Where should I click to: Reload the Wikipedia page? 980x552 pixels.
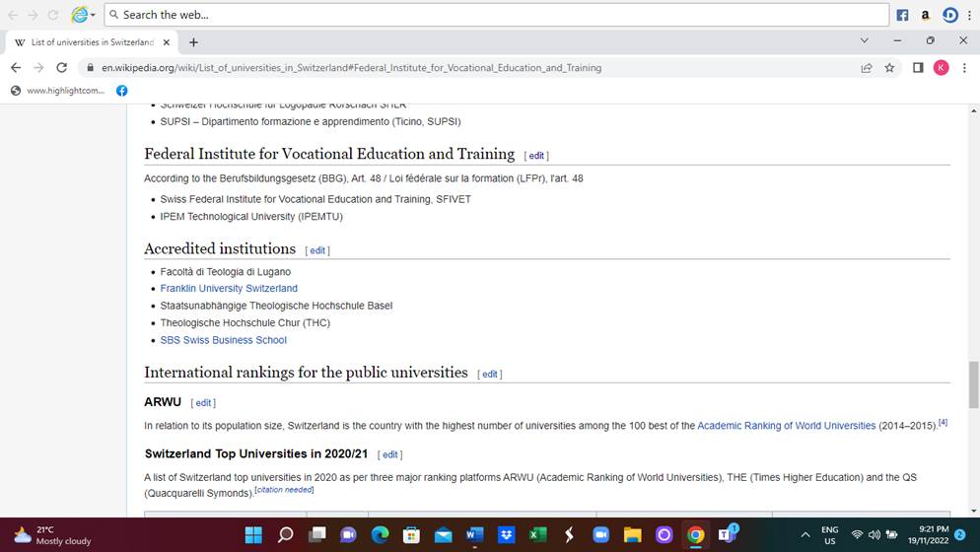tap(61, 67)
